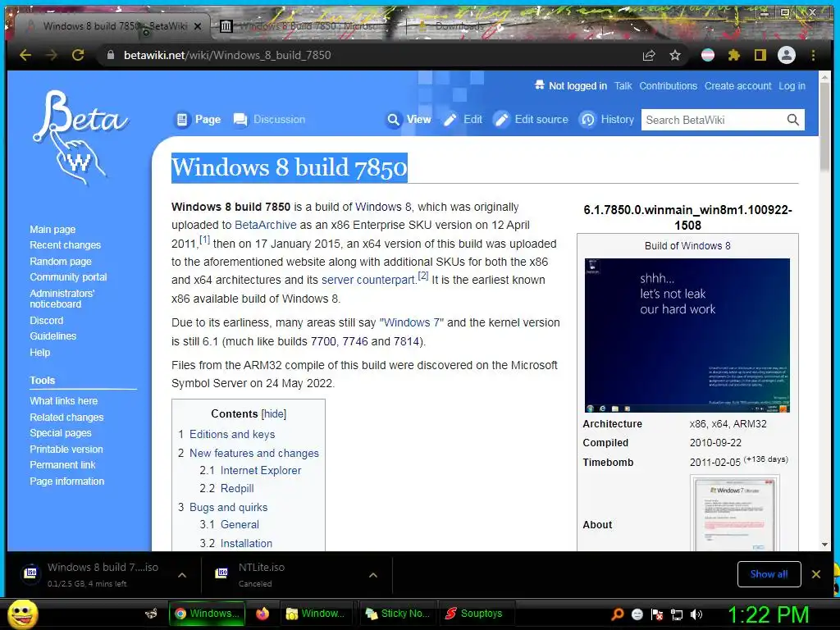The height and width of the screenshot is (630, 840).
Task: Follow the BetaArchive link in the article
Action: click(265, 225)
